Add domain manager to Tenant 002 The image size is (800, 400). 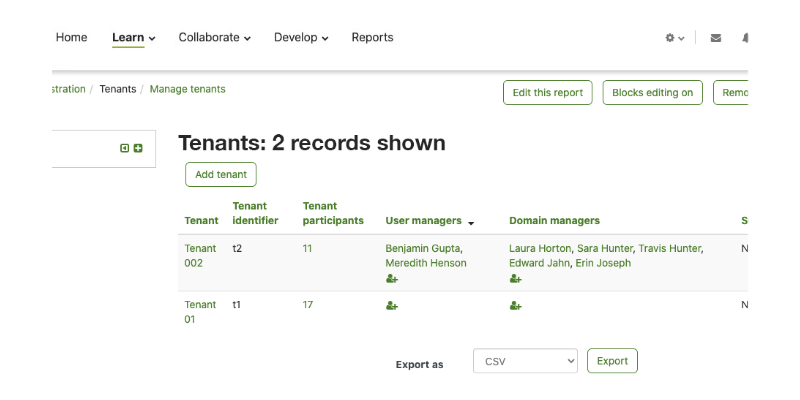point(515,279)
